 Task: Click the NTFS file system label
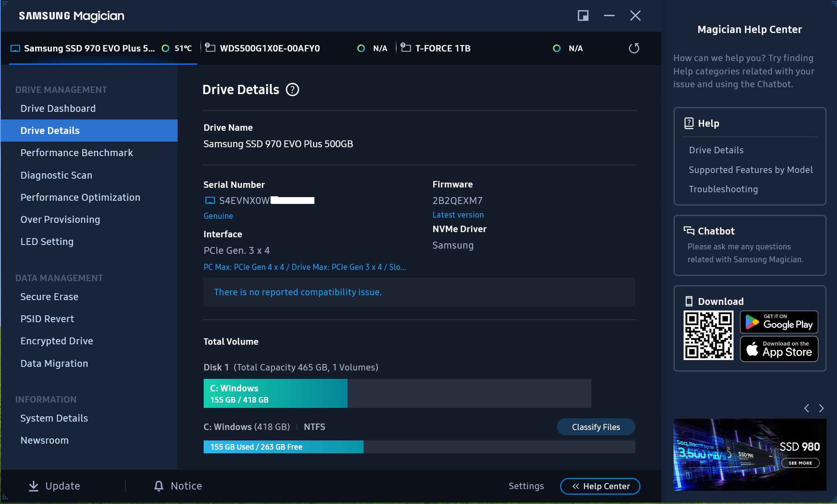(x=314, y=427)
